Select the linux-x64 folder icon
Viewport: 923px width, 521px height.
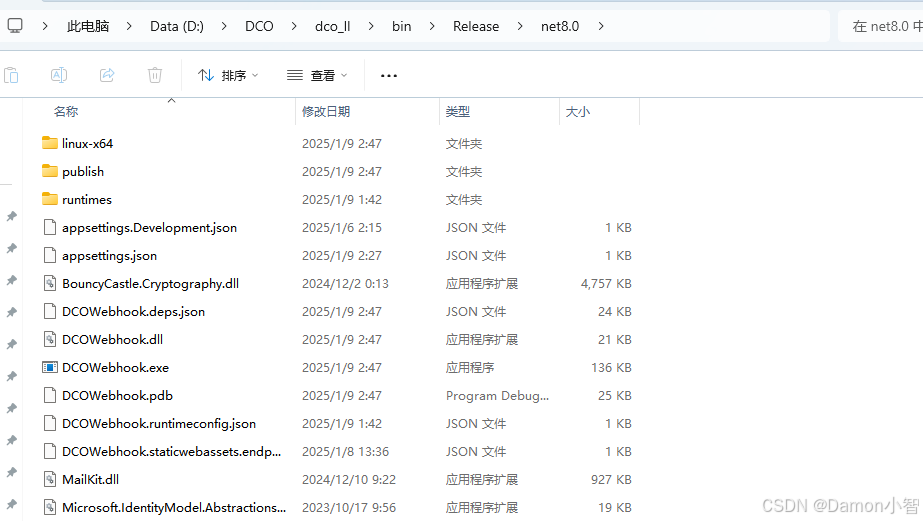tap(50, 143)
